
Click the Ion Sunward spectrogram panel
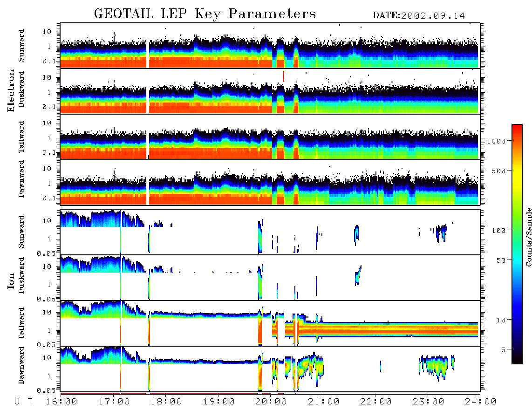[270, 232]
